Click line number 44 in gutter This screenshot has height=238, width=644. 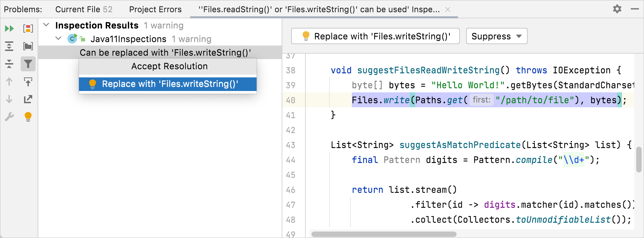click(x=290, y=160)
